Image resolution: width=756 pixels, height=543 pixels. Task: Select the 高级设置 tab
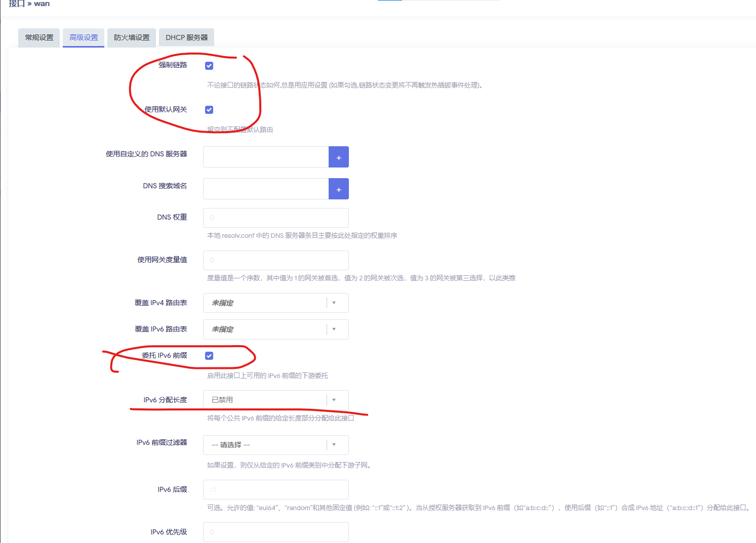point(84,38)
